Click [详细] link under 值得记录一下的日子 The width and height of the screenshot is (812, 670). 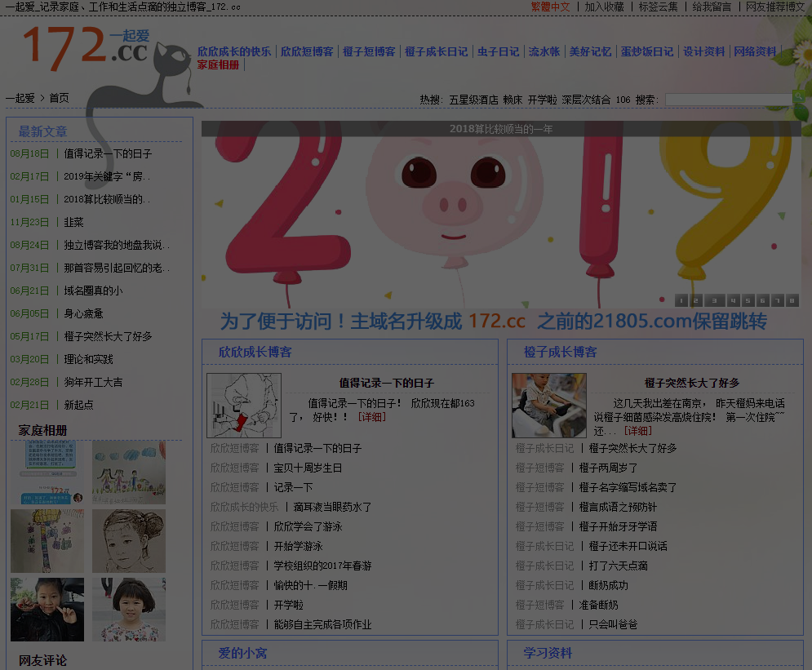(371, 417)
